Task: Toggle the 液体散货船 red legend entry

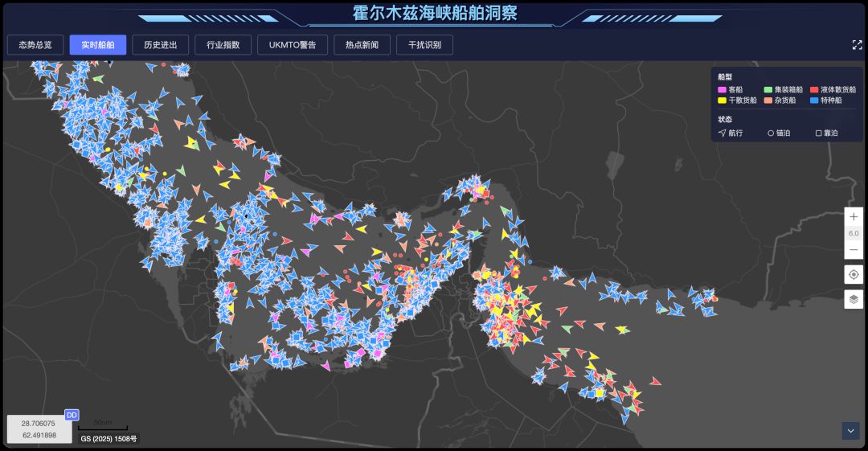Action: click(x=833, y=90)
